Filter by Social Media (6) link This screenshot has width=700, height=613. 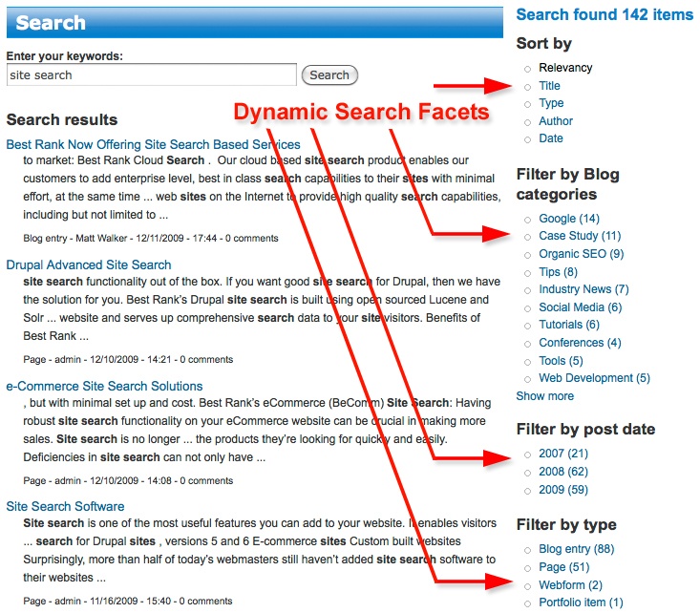click(x=581, y=307)
